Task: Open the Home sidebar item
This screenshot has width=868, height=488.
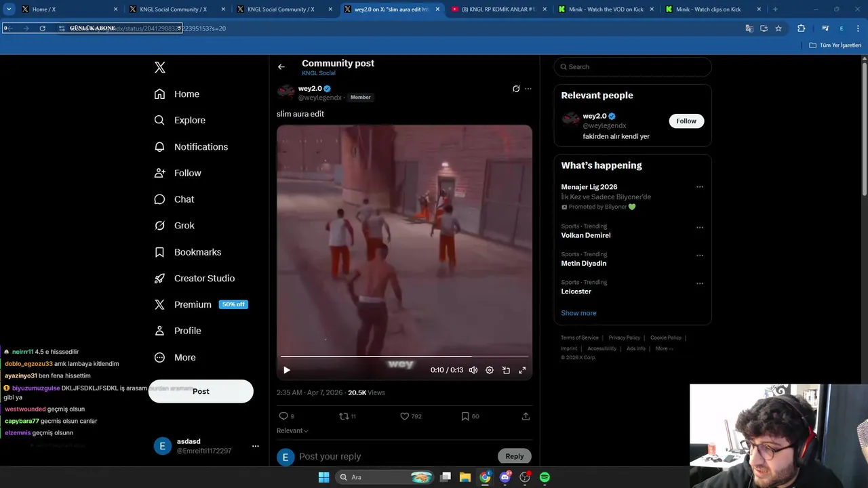Action: coord(177,94)
